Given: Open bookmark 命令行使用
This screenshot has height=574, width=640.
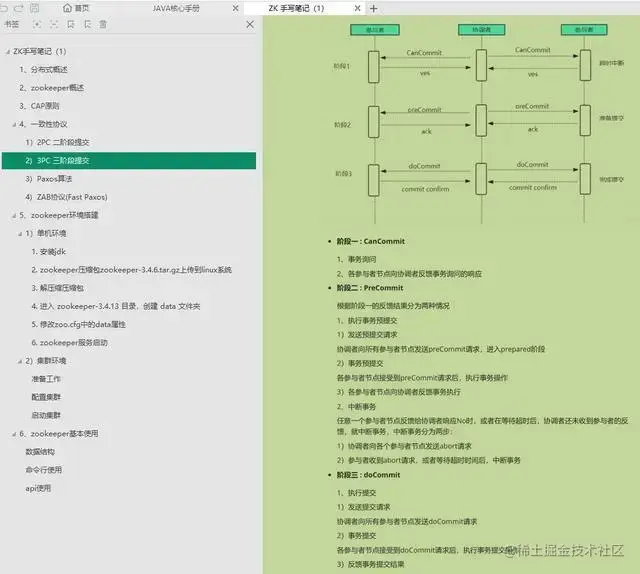Looking at the screenshot, I should coord(44,470).
